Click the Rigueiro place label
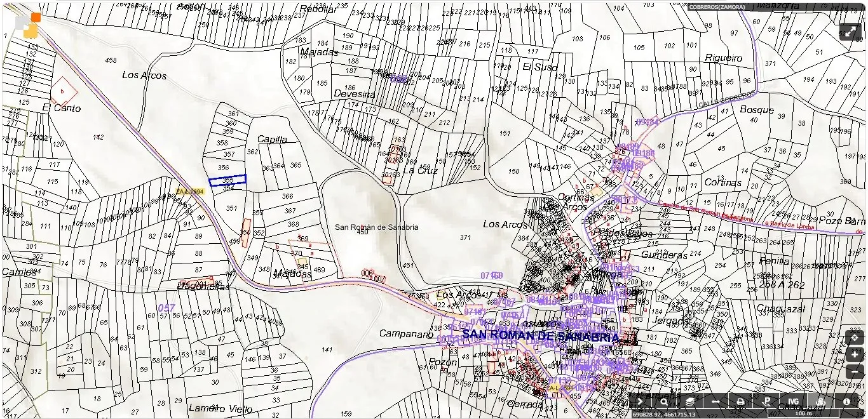The width and height of the screenshot is (868, 419). click(723, 58)
